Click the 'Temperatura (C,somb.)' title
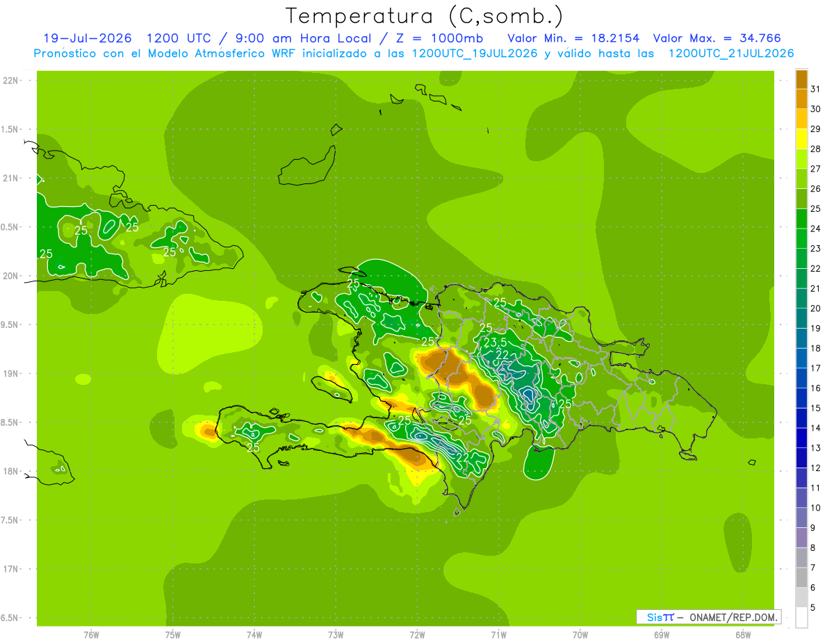This screenshot has width=834, height=644. [x=425, y=16]
